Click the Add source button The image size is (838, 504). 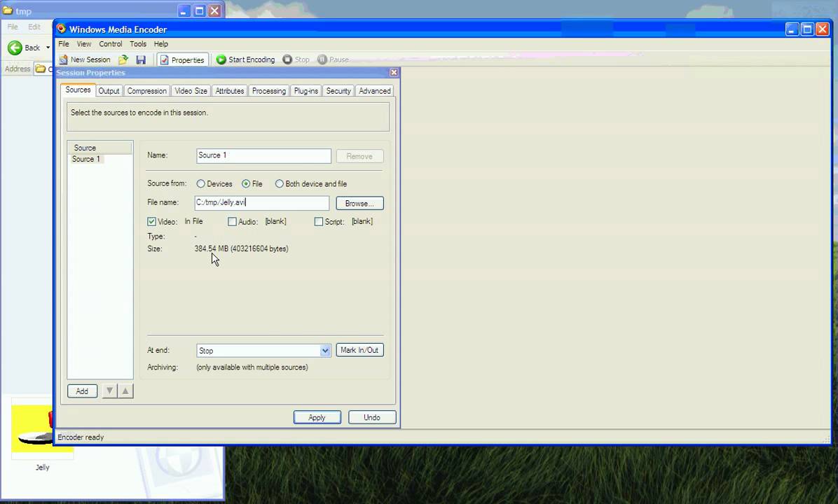82,391
